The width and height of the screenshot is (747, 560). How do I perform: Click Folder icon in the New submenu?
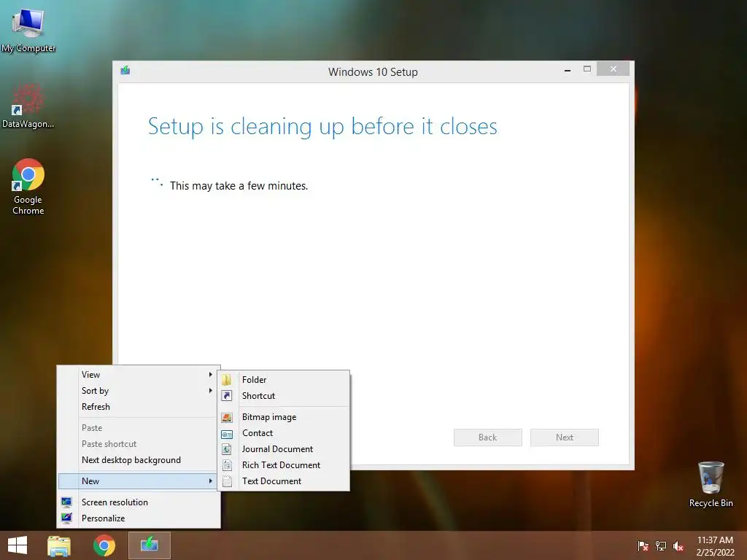tap(227, 379)
